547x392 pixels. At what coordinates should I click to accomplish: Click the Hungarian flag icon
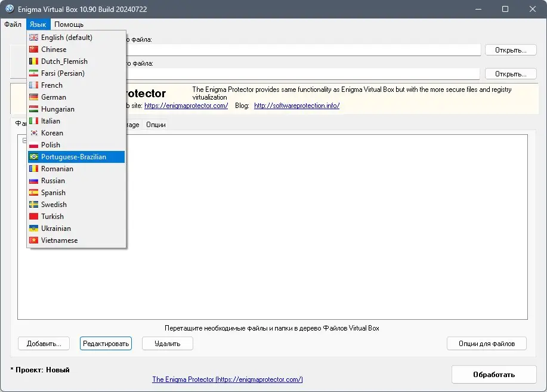tap(34, 109)
